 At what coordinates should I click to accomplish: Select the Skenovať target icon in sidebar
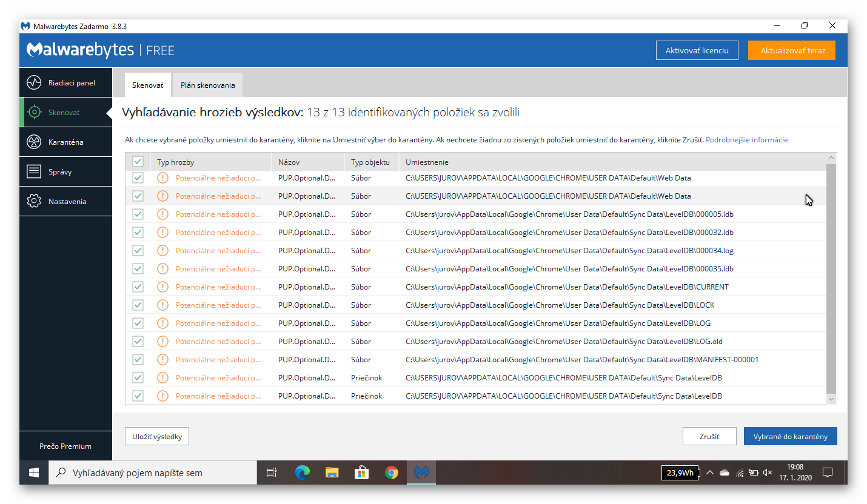pyautogui.click(x=34, y=112)
